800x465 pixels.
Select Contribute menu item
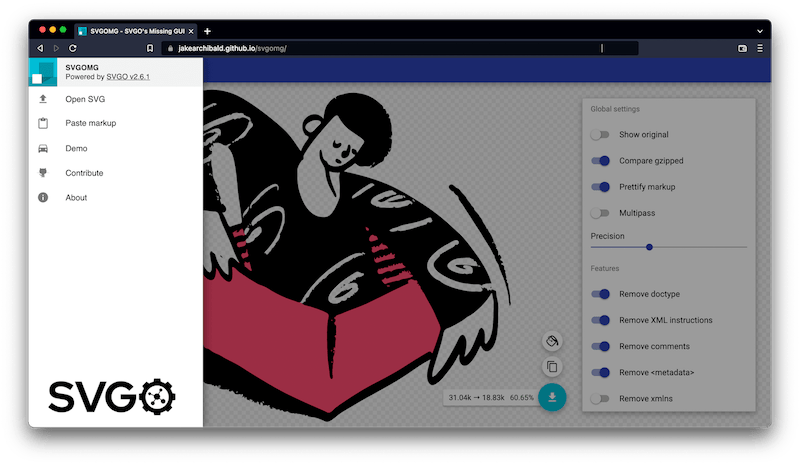(x=116, y=173)
